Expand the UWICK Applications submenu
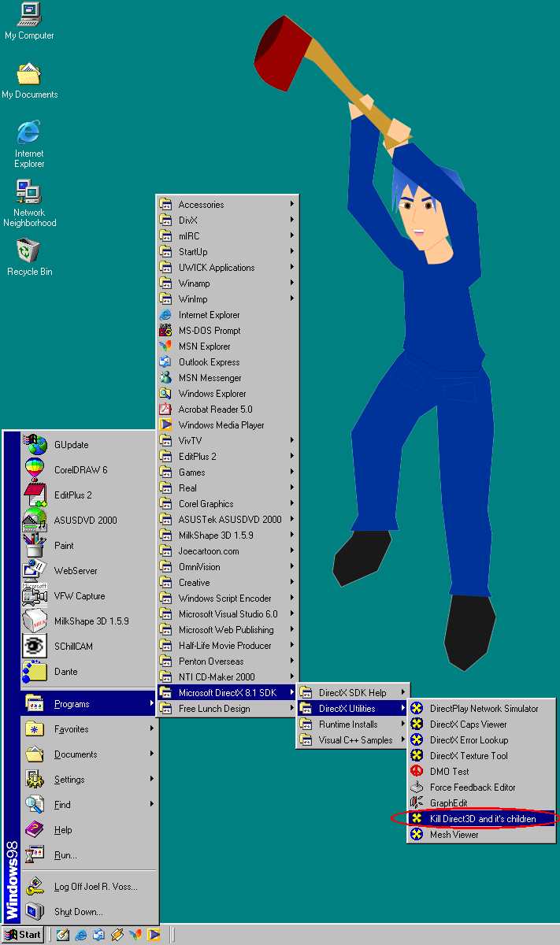560x945 pixels. 228,268
